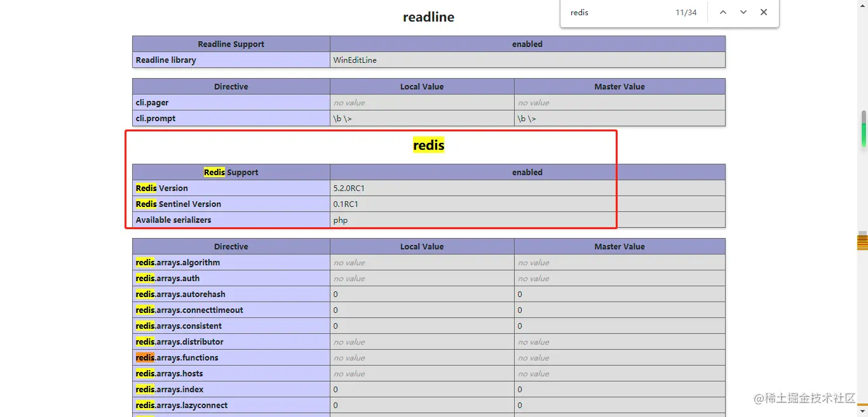Screen dimensions: 868x417
Task: Select 'redis.arrays.index' directive
Action: (x=231, y=390)
